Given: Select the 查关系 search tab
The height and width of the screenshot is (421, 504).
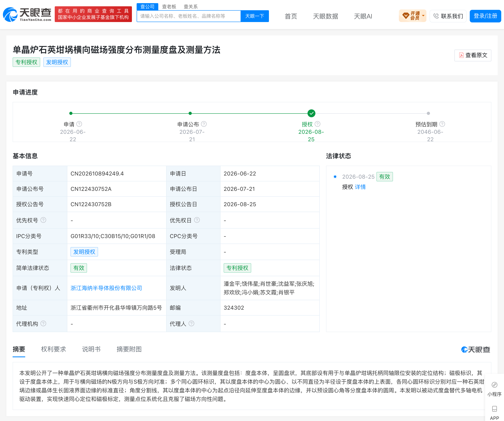Looking at the screenshot, I should (191, 6).
